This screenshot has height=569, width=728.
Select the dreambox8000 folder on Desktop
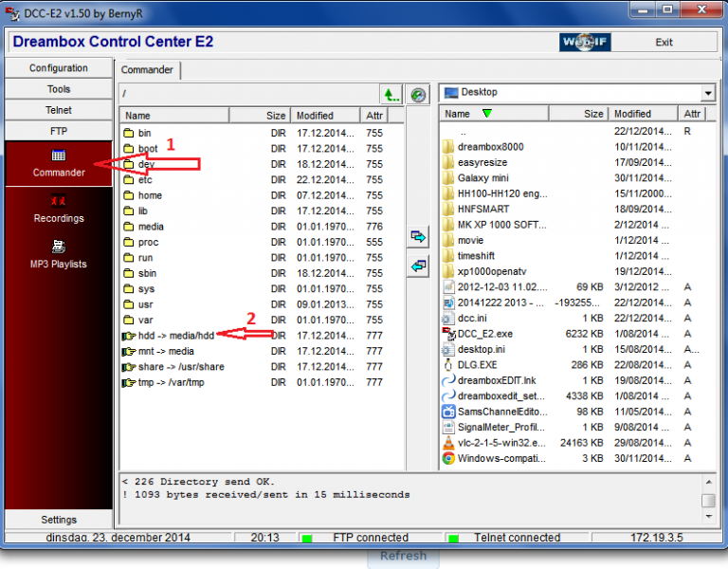[x=489, y=147]
